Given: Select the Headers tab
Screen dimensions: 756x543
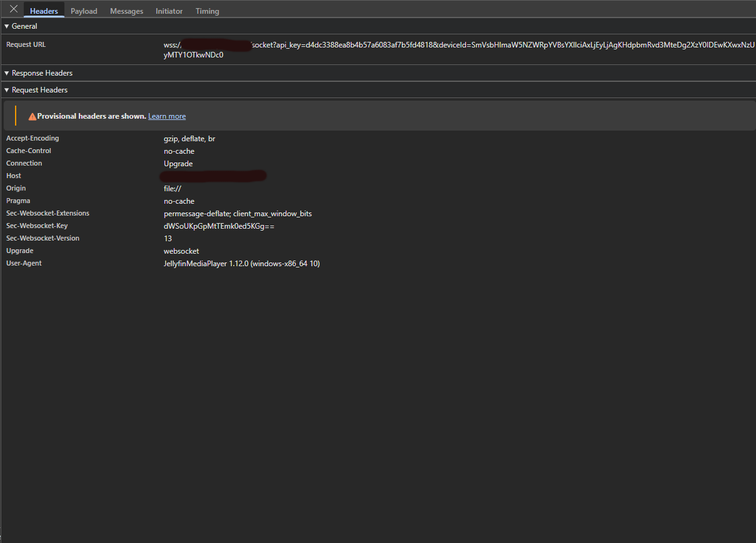Looking at the screenshot, I should pos(44,11).
